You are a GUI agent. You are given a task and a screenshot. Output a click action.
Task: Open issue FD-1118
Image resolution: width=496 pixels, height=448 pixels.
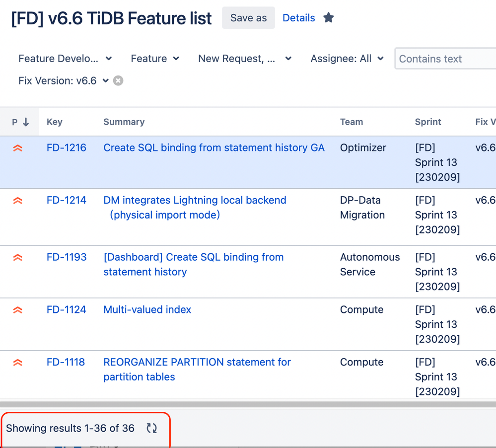66,362
